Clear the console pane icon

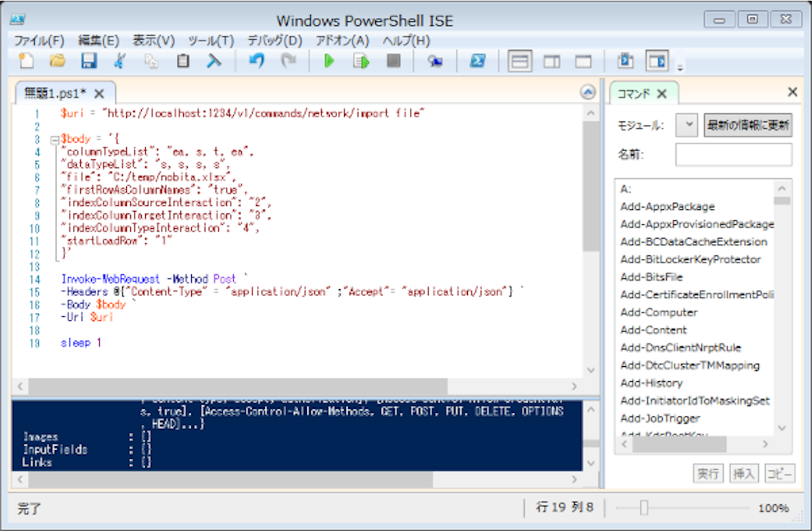(214, 61)
